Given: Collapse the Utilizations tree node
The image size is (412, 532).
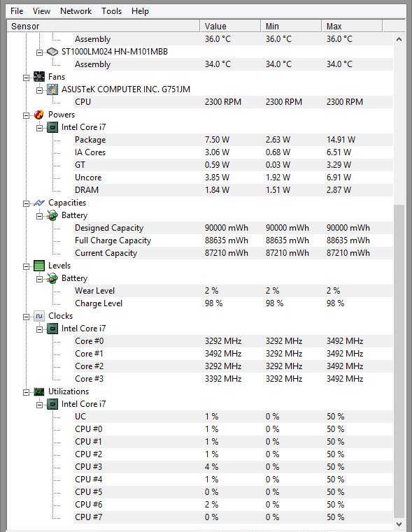Looking at the screenshot, I should tap(26, 393).
